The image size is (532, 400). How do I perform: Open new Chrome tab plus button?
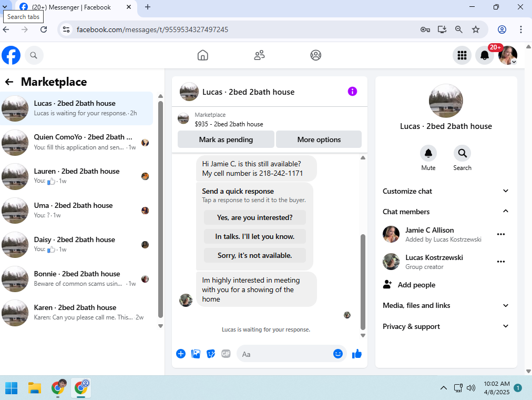148,7
